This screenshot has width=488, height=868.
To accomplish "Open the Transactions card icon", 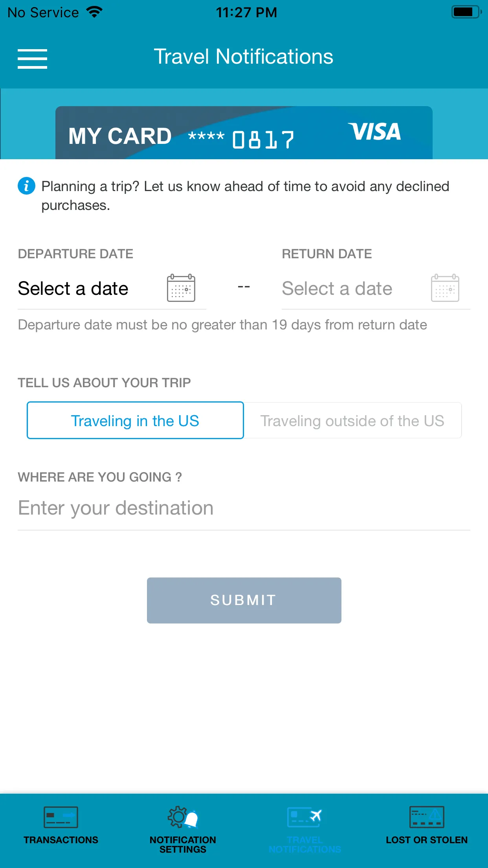I will click(x=61, y=817).
